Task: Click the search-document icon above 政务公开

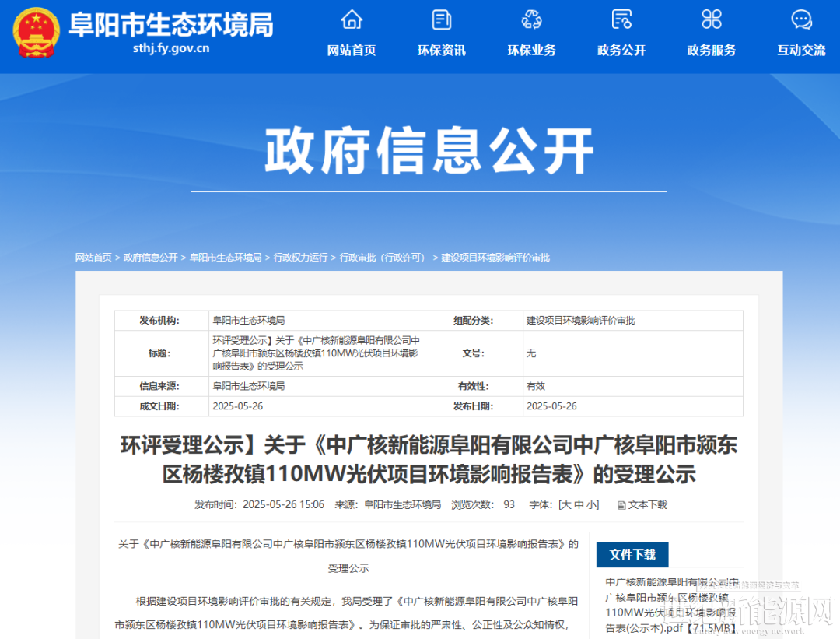Action: [x=621, y=19]
